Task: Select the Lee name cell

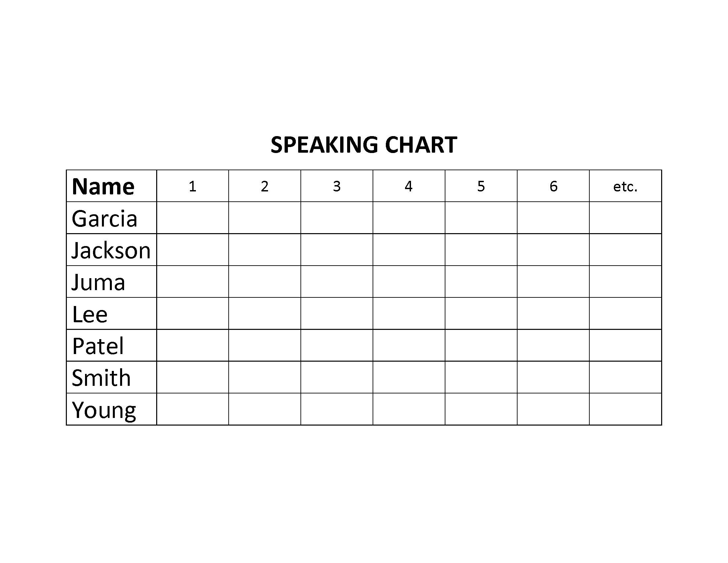Action: pyautogui.click(x=111, y=313)
